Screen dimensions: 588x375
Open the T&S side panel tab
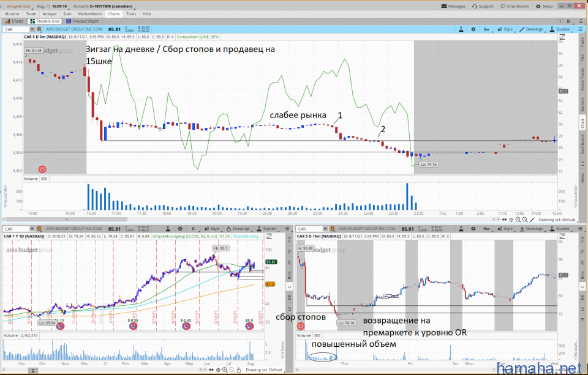[x=582, y=58]
